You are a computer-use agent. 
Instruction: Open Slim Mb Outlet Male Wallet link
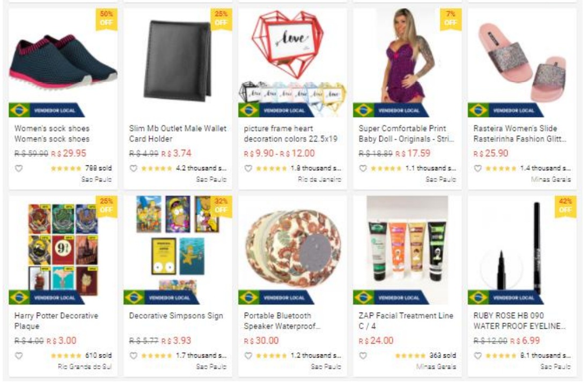178,134
